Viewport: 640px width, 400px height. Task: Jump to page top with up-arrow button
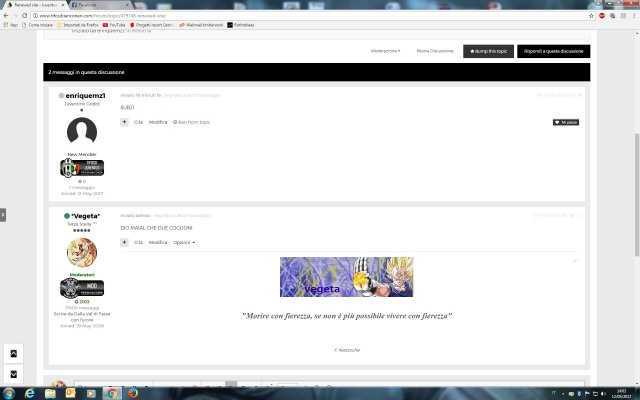[x=13, y=353]
